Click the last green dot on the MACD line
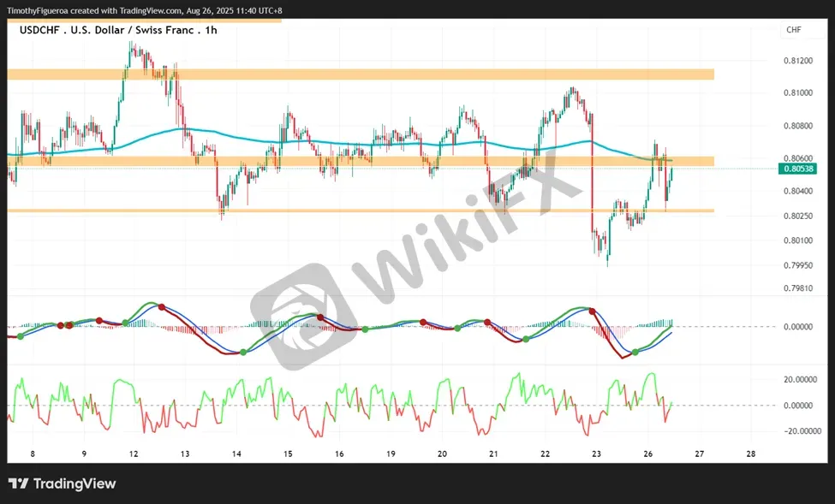 [x=635, y=352]
